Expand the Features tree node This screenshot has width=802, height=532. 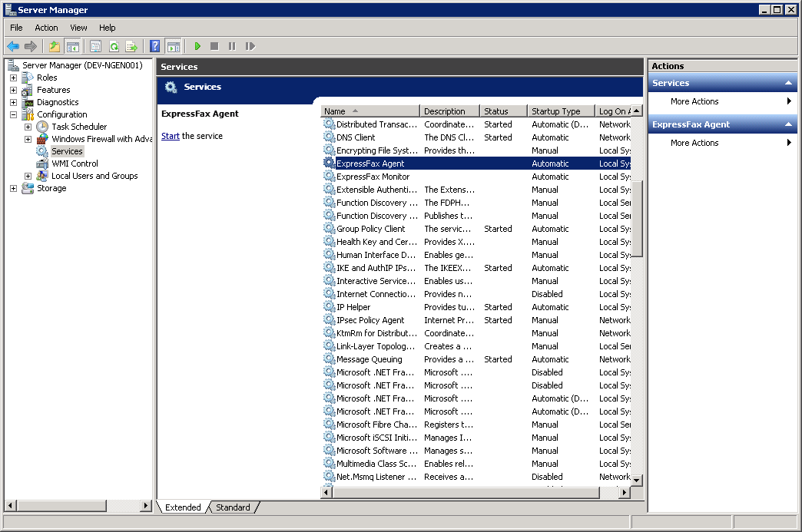point(13,90)
